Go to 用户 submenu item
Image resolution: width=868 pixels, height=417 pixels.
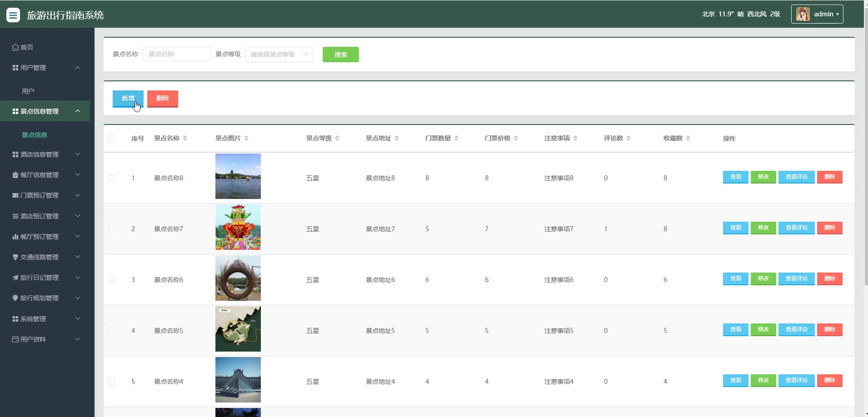click(28, 91)
